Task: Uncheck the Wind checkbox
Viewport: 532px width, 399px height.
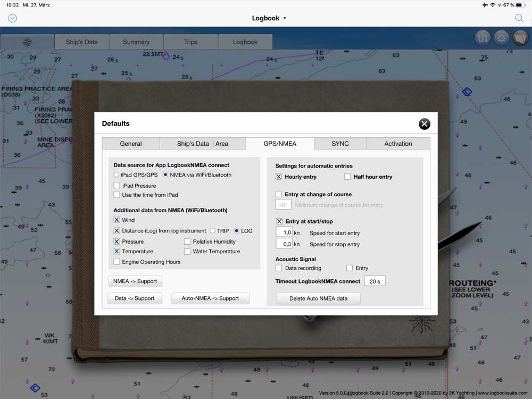Action: (x=117, y=220)
